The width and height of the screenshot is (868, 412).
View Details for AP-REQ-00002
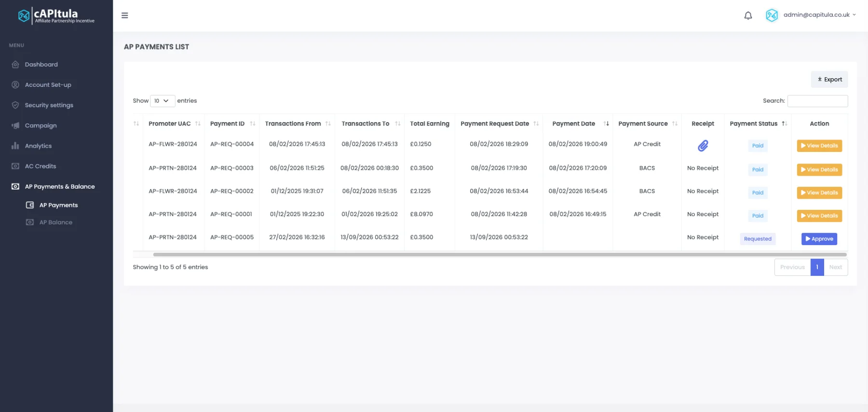pos(819,193)
